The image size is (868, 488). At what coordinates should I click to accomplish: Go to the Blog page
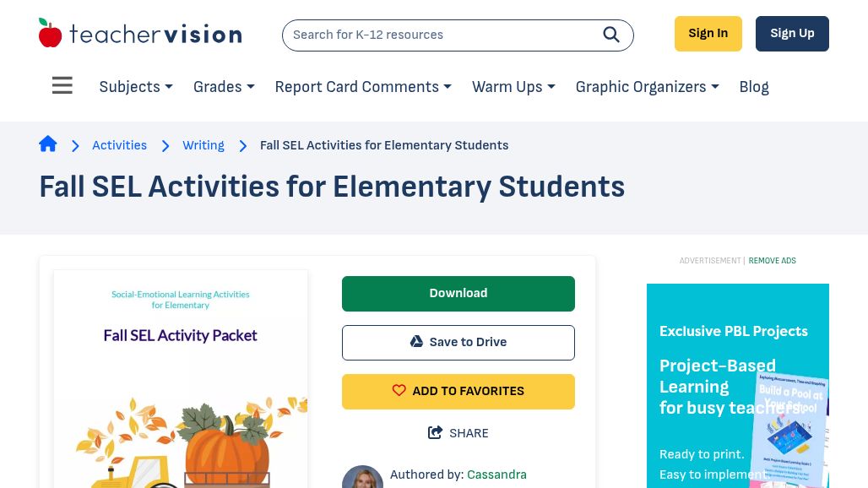754,87
